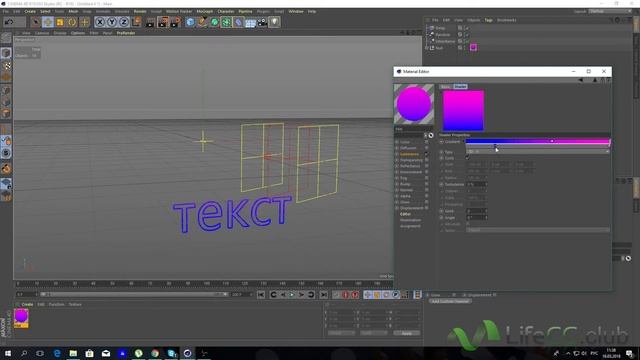Image resolution: width=640 pixels, height=360 pixels.
Task: Switch to Basic tab in Material Editor
Action: (446, 87)
